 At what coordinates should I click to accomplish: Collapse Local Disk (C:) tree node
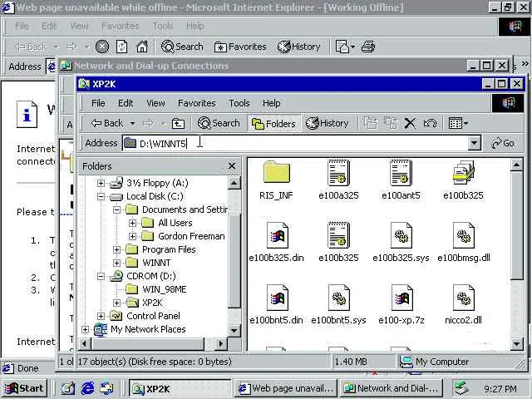[x=101, y=196]
